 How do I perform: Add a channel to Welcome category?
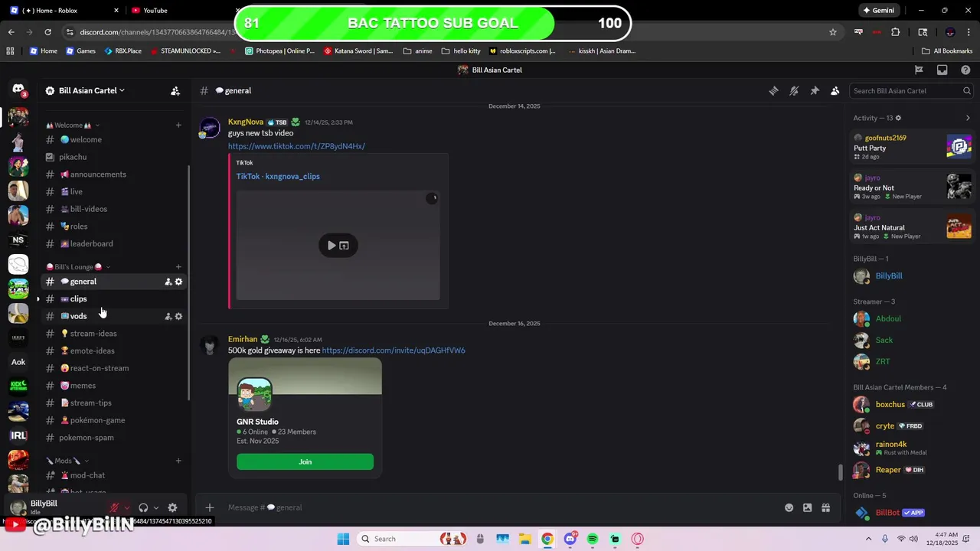pyautogui.click(x=178, y=125)
